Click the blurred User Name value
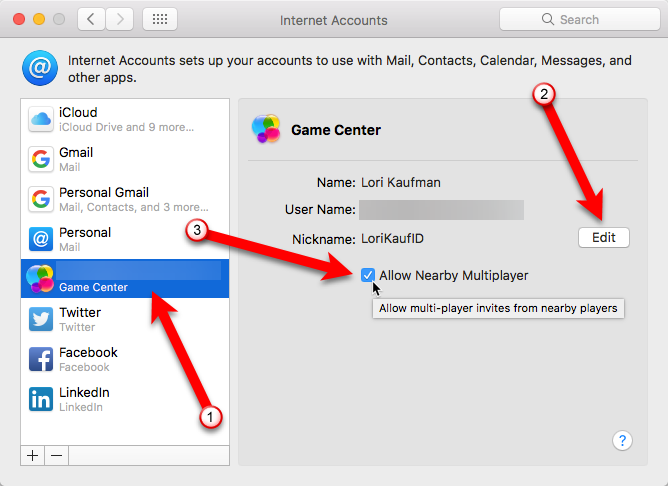 tap(441, 210)
